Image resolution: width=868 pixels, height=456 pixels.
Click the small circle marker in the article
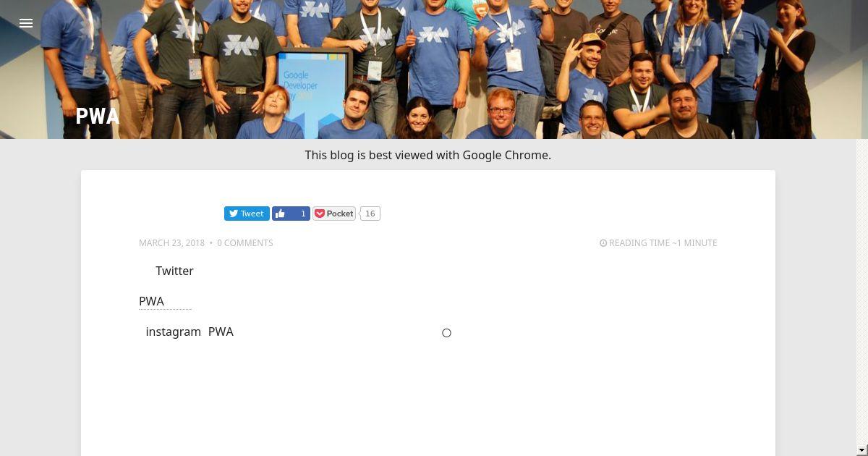446,333
